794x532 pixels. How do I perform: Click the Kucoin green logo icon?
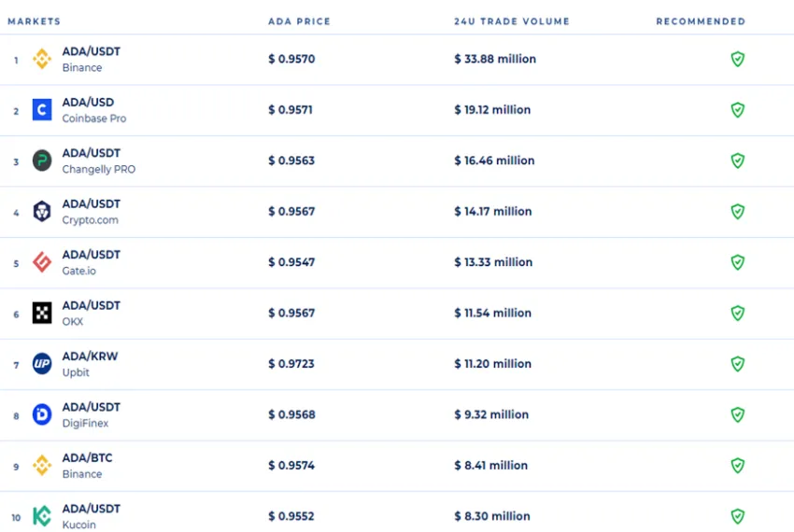click(42, 516)
